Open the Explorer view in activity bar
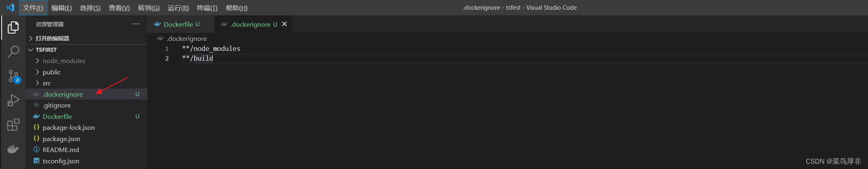This screenshot has height=169, width=868. coord(13,27)
